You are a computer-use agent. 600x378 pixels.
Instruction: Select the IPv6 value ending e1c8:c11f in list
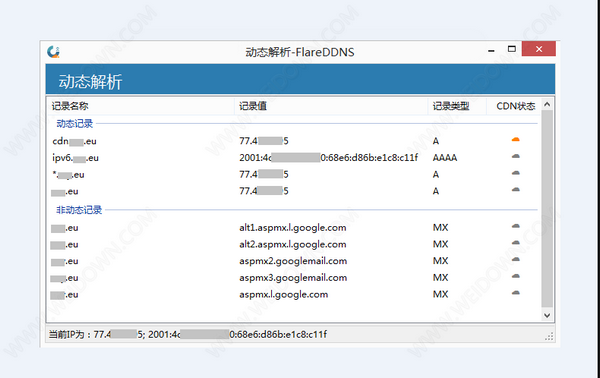pos(329,158)
